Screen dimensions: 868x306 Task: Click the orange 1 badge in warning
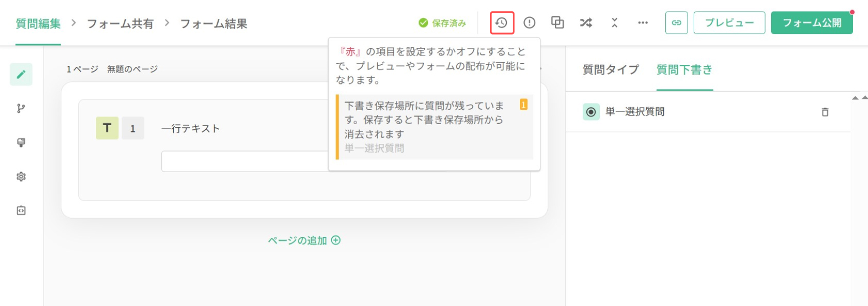click(x=523, y=104)
